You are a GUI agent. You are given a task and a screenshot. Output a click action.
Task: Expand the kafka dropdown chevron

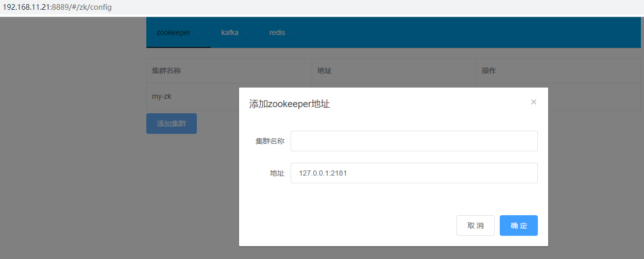click(x=246, y=32)
